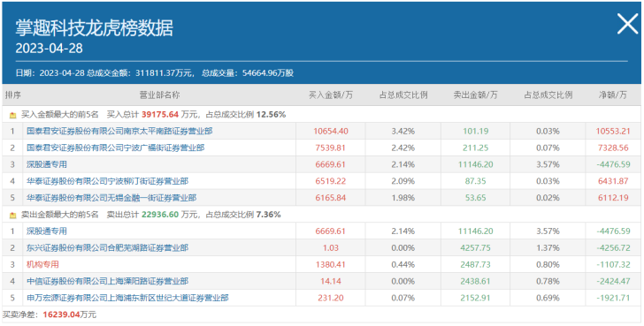Select the net amount 6112.19
The image size is (644, 326).
pyautogui.click(x=613, y=198)
